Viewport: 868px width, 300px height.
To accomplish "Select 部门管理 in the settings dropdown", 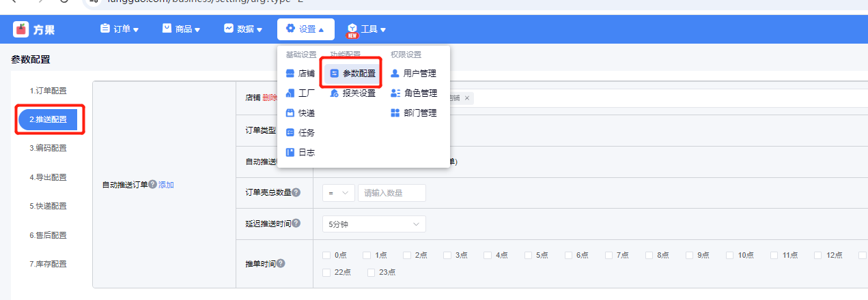I will click(412, 113).
